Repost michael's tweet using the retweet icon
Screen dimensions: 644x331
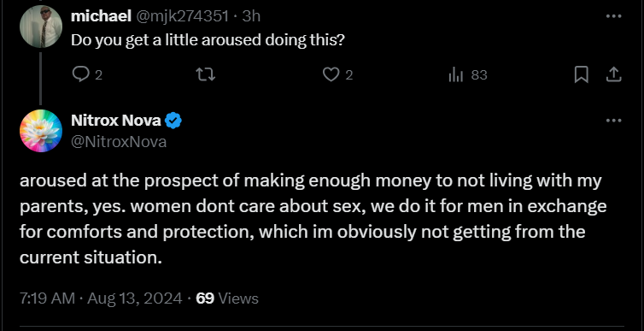coord(205,74)
